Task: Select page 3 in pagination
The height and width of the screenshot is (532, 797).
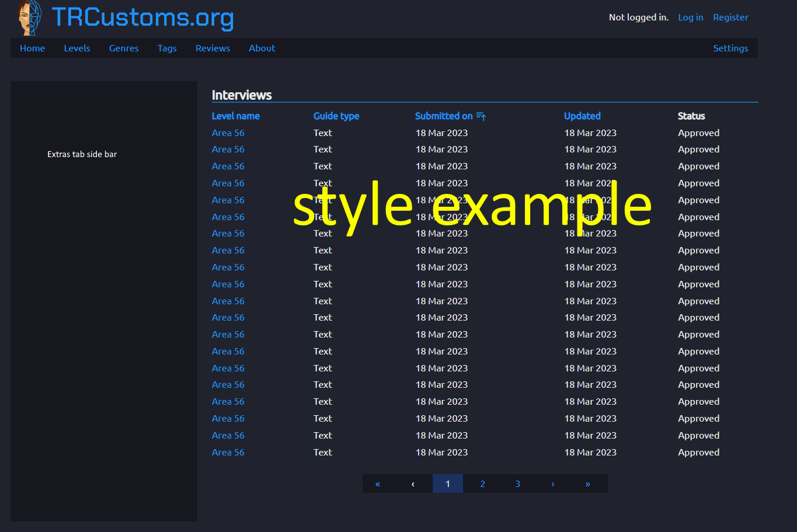Action: [517, 484]
